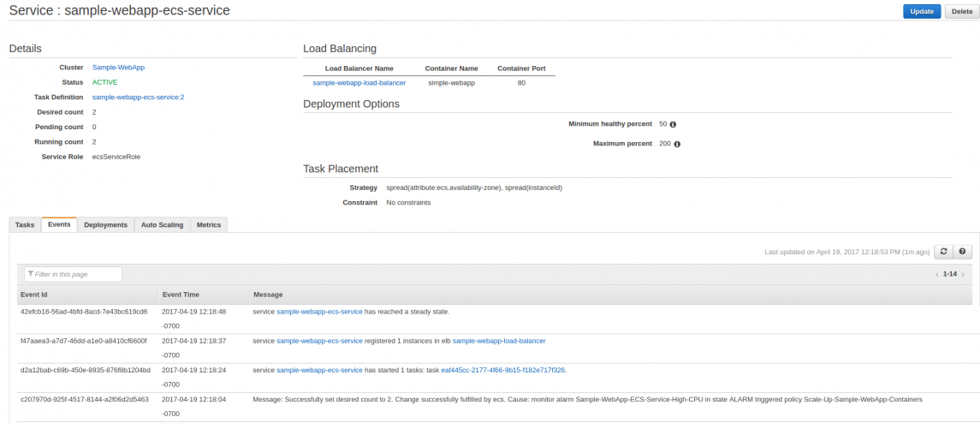
Task: Click event time 2017-04-19 12:18:24
Action: pyautogui.click(x=194, y=371)
